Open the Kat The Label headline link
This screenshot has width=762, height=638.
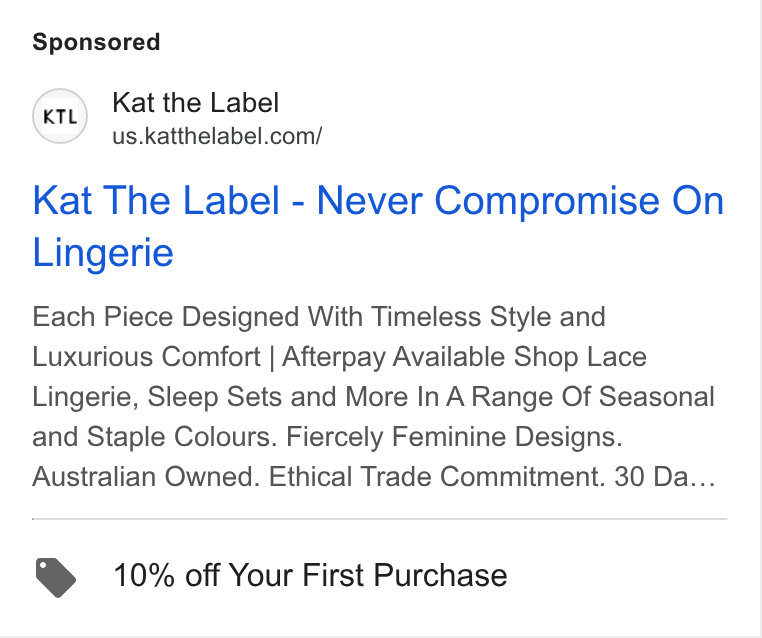pos(378,226)
